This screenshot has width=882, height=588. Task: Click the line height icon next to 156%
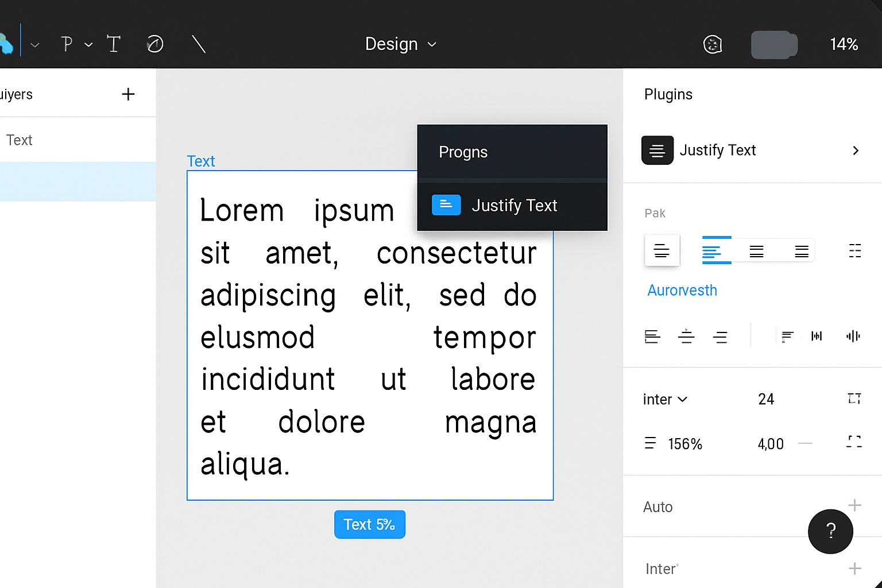(649, 443)
